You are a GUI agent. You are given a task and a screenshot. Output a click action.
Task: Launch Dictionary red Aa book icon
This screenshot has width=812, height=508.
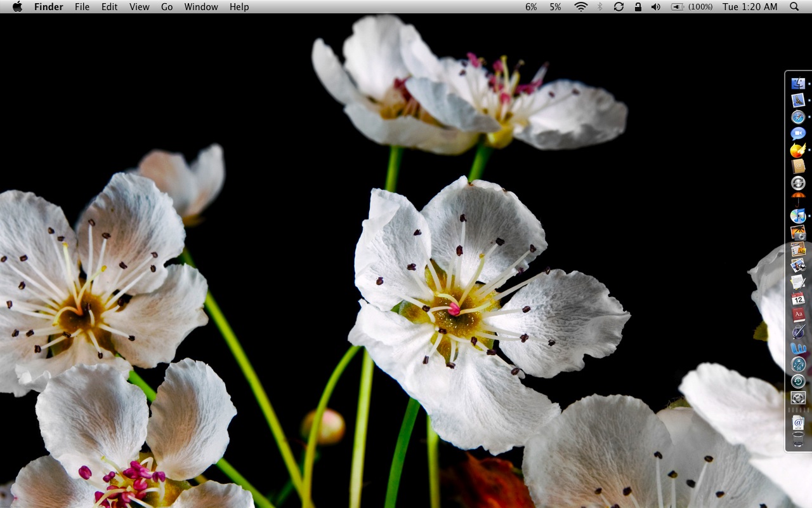[798, 315]
